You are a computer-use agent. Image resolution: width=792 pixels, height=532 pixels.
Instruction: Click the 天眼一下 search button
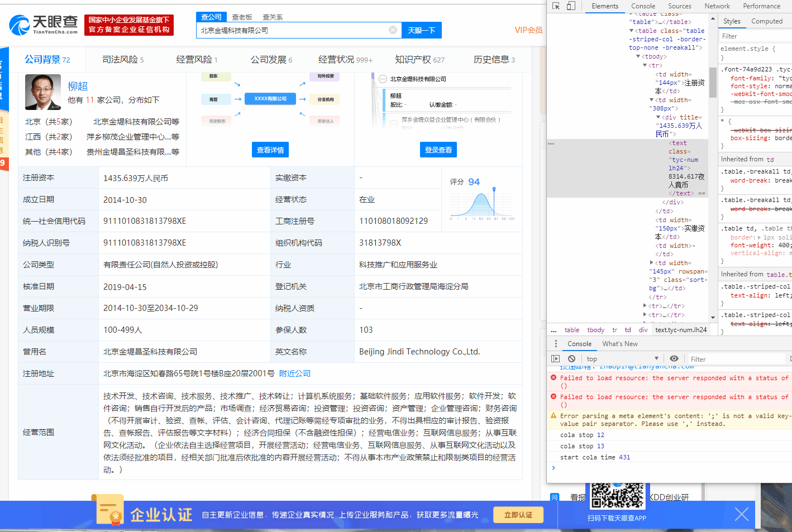421,30
